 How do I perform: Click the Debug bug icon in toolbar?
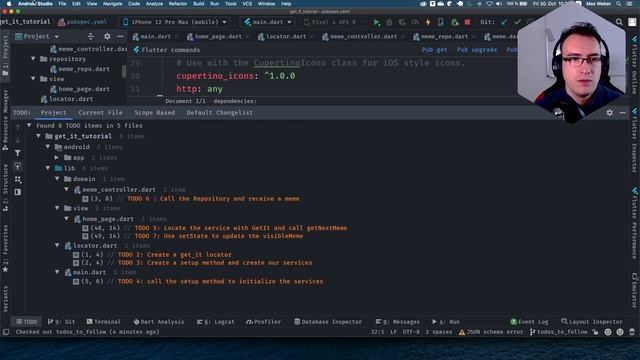[389, 22]
